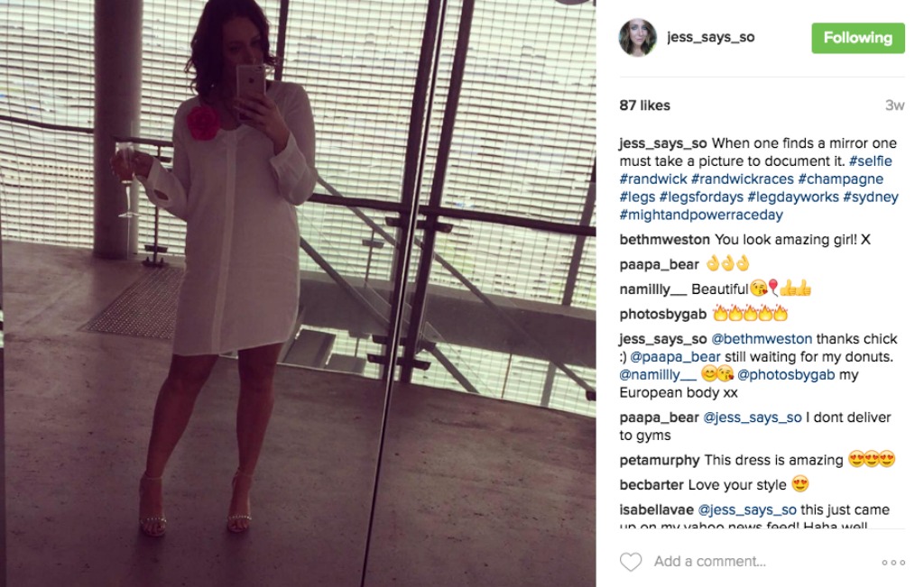The width and height of the screenshot is (924, 587).
Task: Open the #mightandpowerraceday hashtag
Action: [700, 215]
